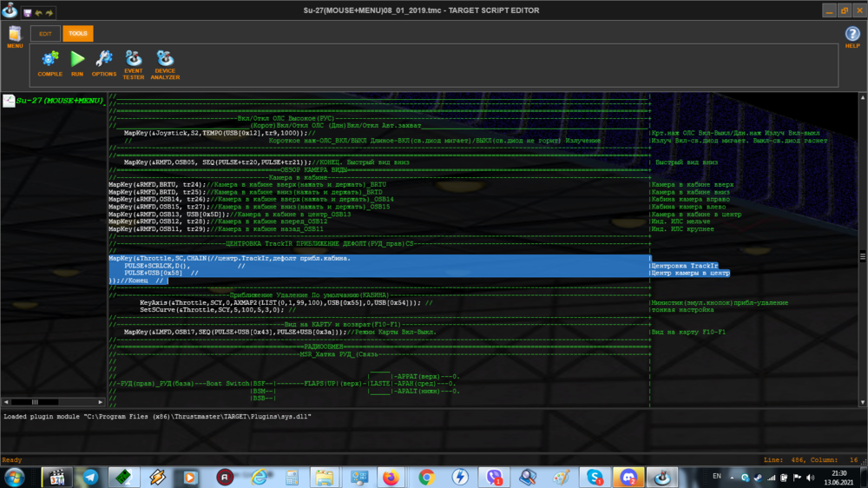Screen dimensions: 868x488
Task: Click the 'Line: 486' status indicator
Action: tap(784, 459)
